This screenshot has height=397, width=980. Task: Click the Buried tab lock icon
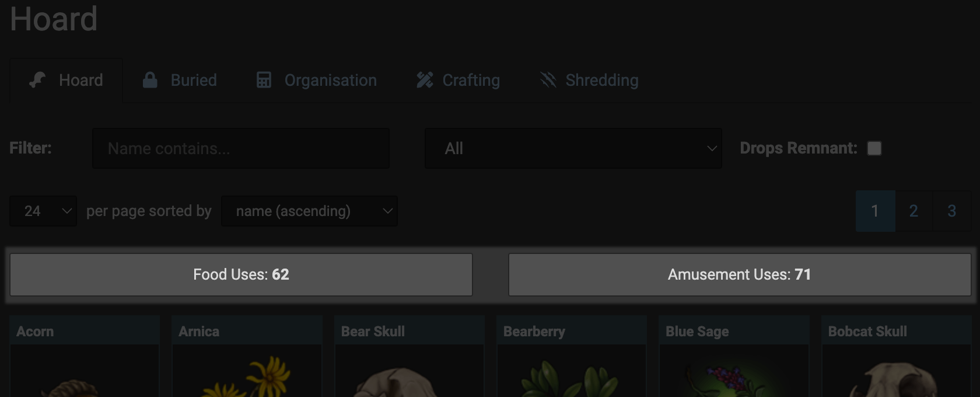(x=150, y=80)
